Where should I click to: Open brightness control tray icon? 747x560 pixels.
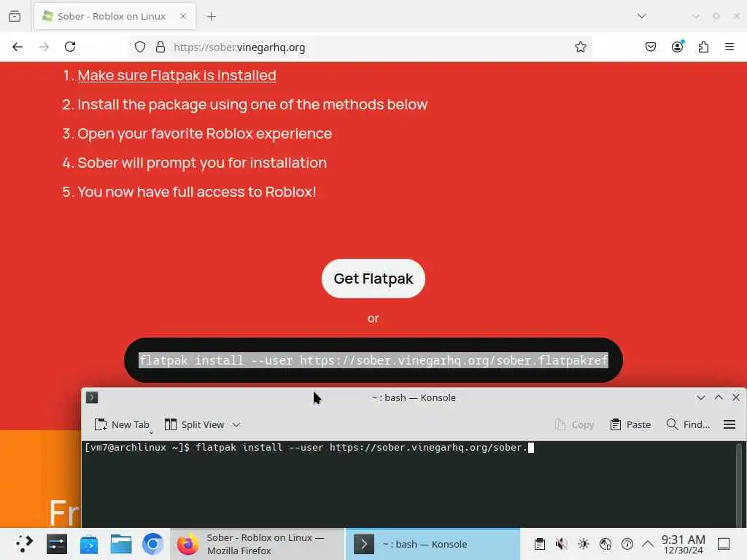(583, 544)
